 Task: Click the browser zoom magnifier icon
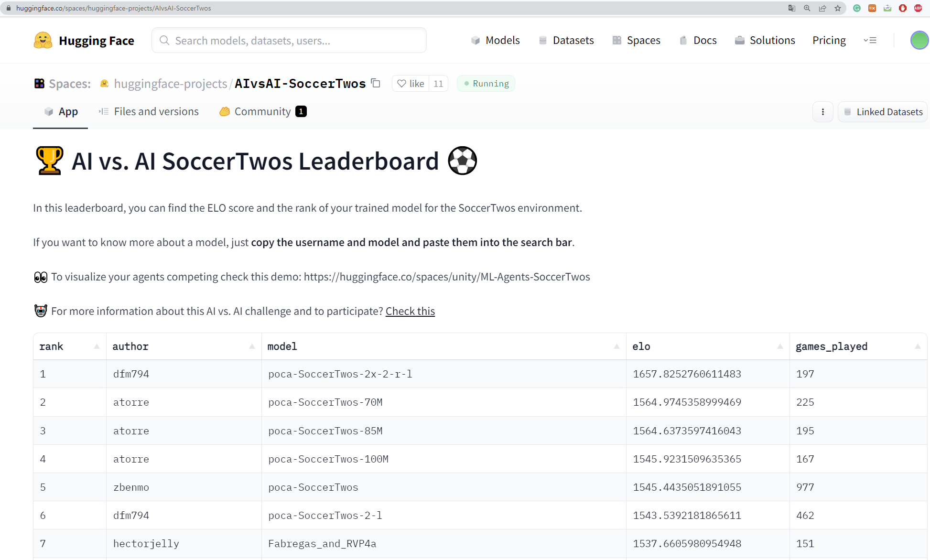pos(807,8)
